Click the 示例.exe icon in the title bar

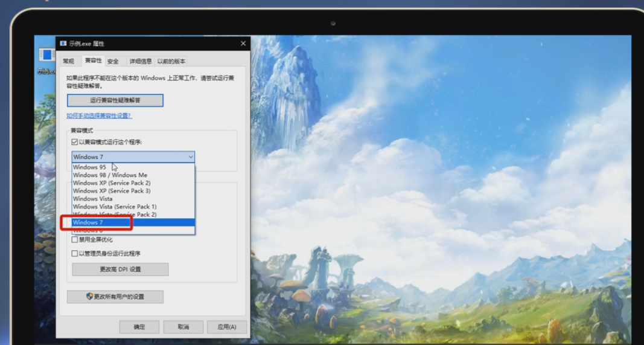click(x=63, y=44)
